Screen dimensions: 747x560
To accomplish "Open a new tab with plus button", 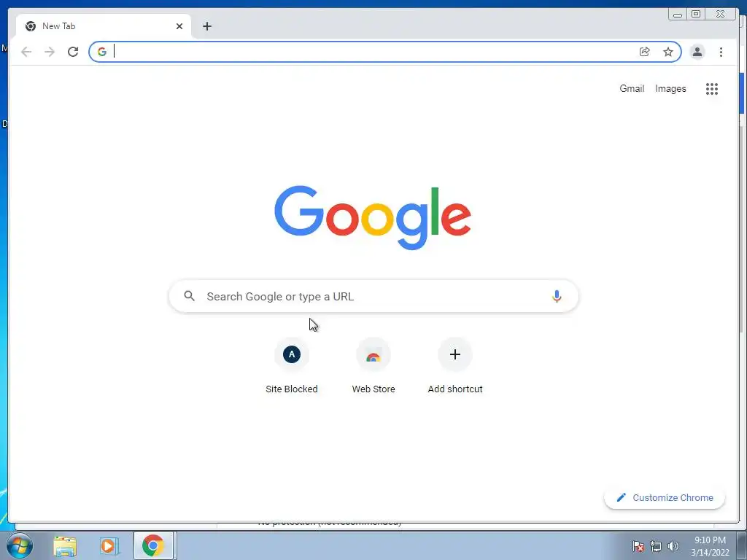I will (x=206, y=26).
